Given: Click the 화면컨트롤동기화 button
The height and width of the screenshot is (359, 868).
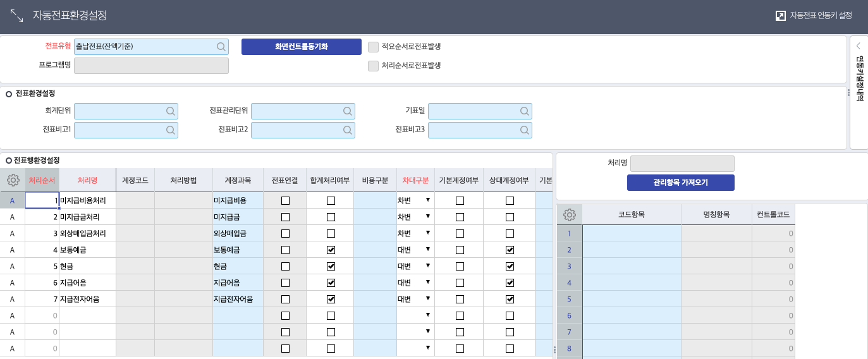Looking at the screenshot, I should (x=301, y=47).
